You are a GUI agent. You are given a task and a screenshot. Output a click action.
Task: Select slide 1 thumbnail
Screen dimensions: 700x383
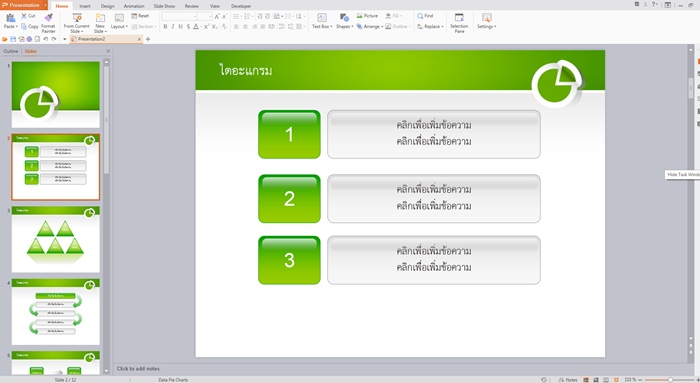[x=56, y=95]
